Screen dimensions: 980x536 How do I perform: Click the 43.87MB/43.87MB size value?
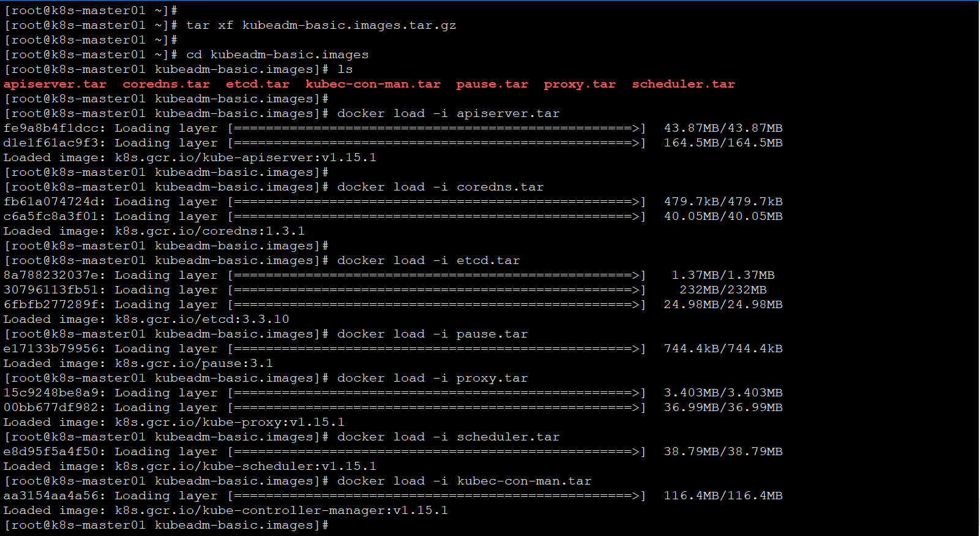[x=724, y=128]
